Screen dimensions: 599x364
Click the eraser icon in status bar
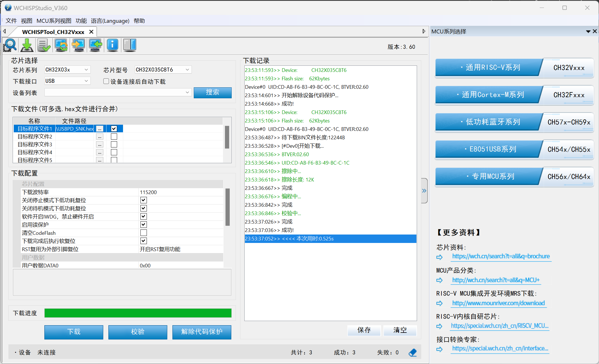click(413, 352)
